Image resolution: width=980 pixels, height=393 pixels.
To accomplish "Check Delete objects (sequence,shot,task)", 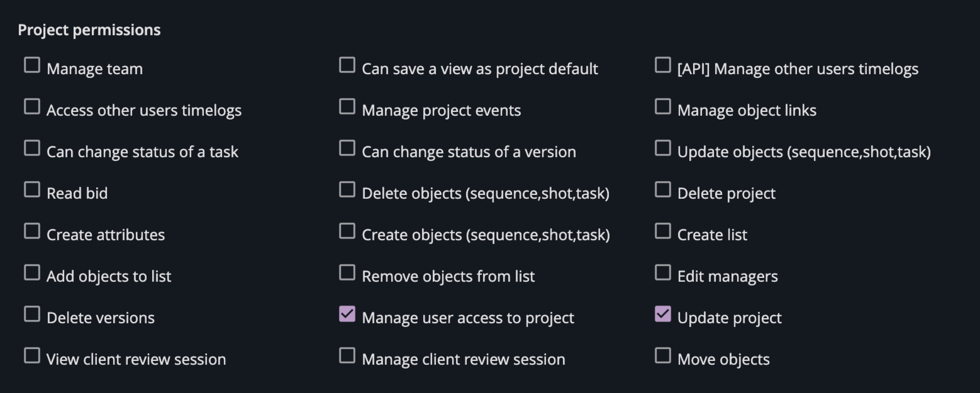I will pyautogui.click(x=347, y=190).
